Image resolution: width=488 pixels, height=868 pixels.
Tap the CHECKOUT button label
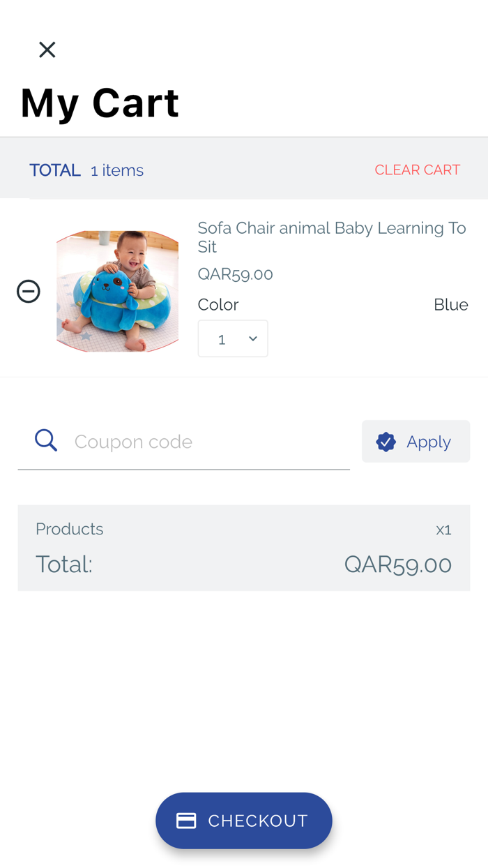pyautogui.click(x=258, y=821)
